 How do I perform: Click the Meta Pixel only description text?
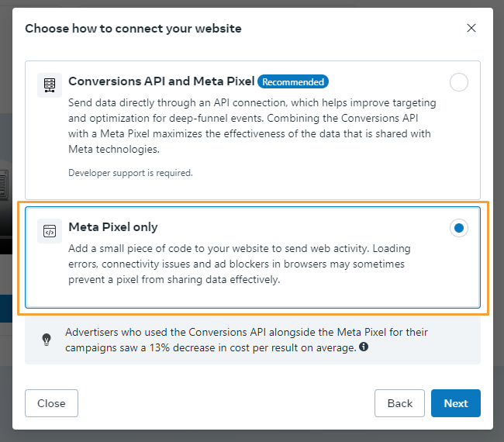click(x=240, y=264)
